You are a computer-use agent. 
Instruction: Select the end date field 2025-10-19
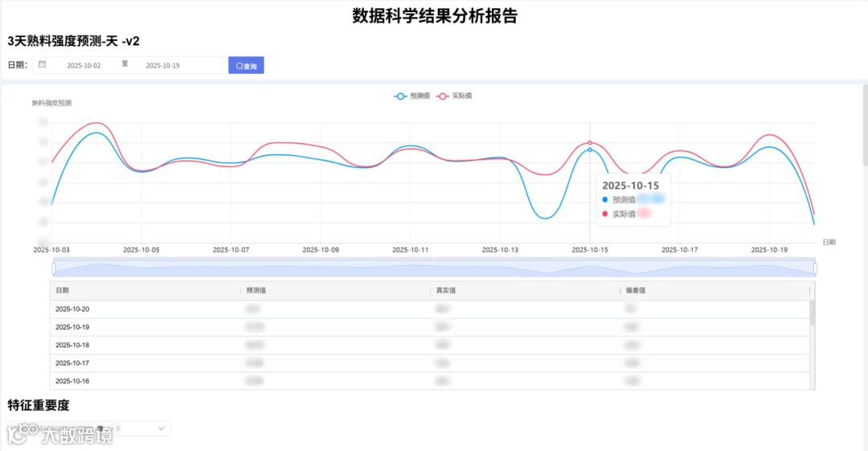(x=162, y=65)
